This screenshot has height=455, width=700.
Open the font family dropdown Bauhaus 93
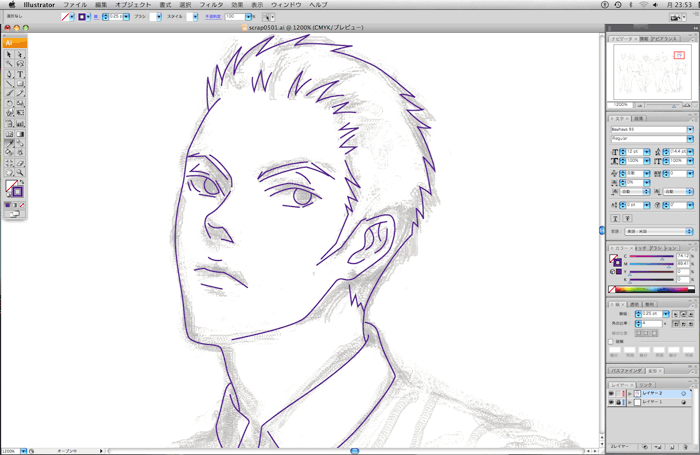coord(690,129)
